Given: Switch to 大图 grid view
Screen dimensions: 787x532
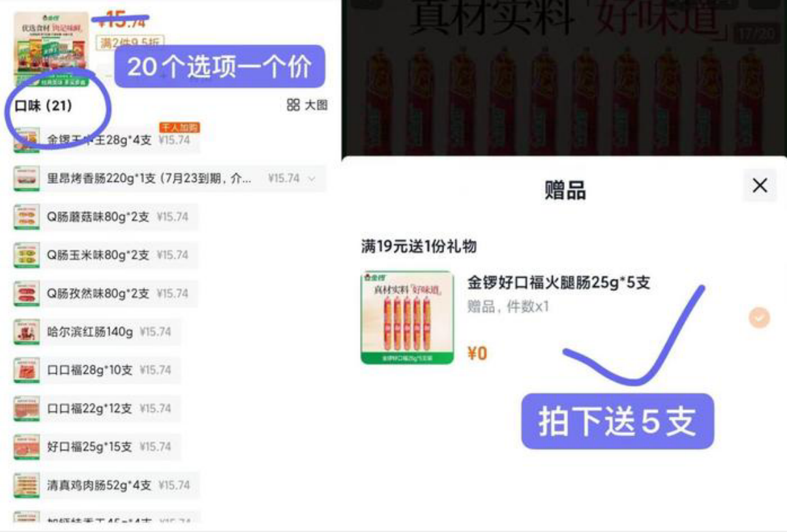Looking at the screenshot, I should [307, 105].
